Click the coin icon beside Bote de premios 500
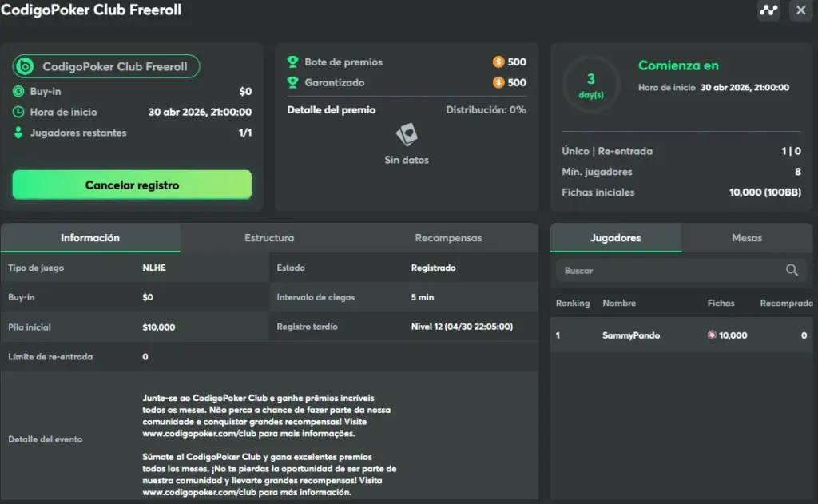818x504 pixels. 498,62
